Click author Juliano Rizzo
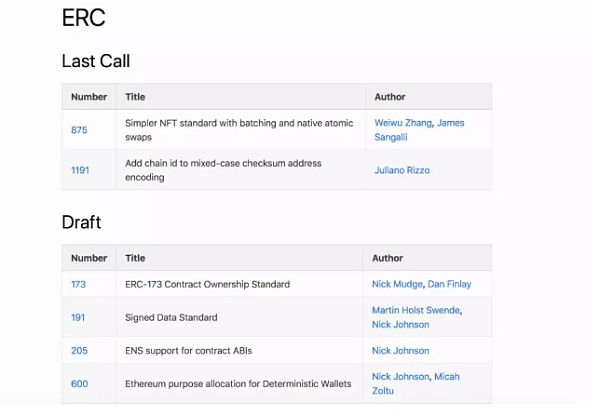The height and width of the screenshot is (416, 600). point(402,170)
